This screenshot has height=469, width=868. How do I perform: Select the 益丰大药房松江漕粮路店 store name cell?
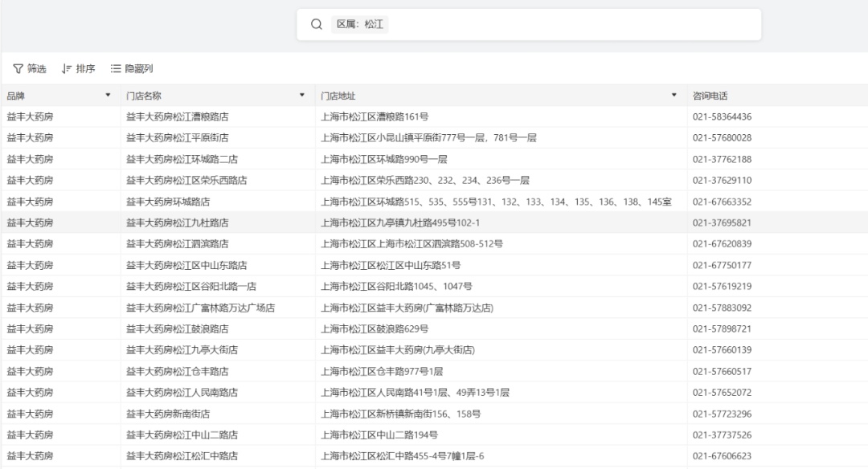click(177, 117)
